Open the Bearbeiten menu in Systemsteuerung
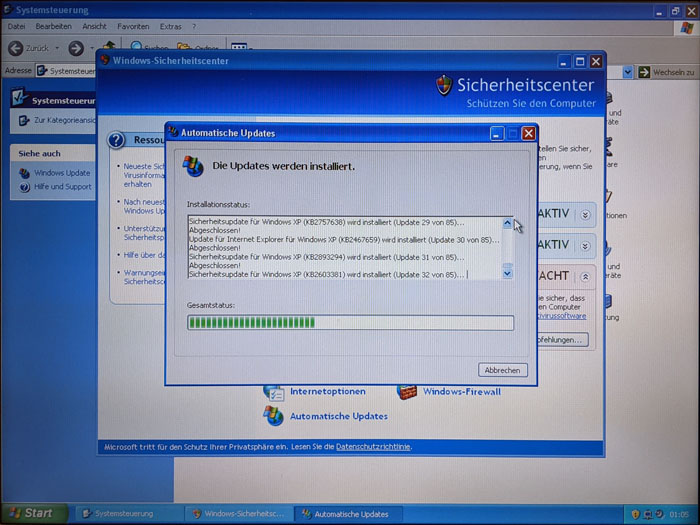This screenshot has height=525, width=700. pos(54,26)
